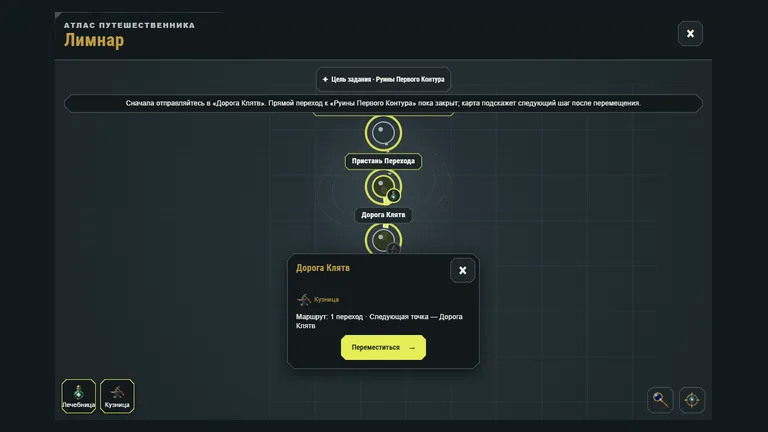Image resolution: width=768 pixels, height=432 pixels.
Task: Select the Пристань Перехода location label
Action: (x=383, y=161)
